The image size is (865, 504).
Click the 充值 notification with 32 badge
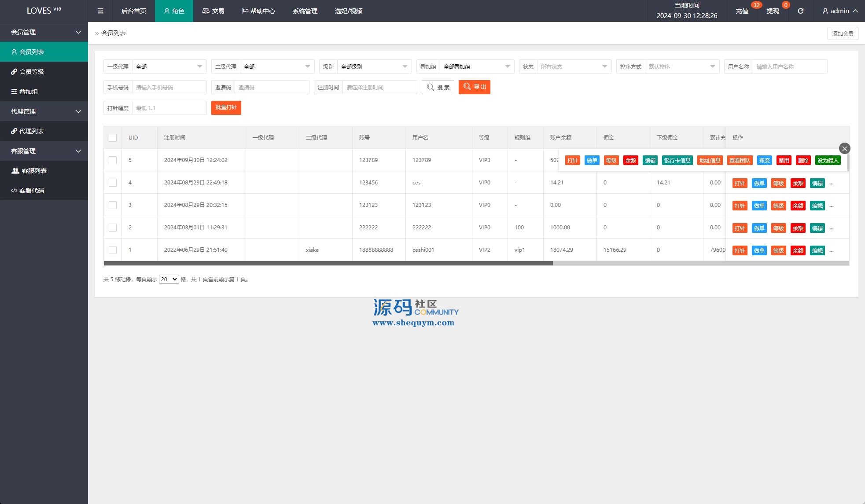click(x=742, y=11)
